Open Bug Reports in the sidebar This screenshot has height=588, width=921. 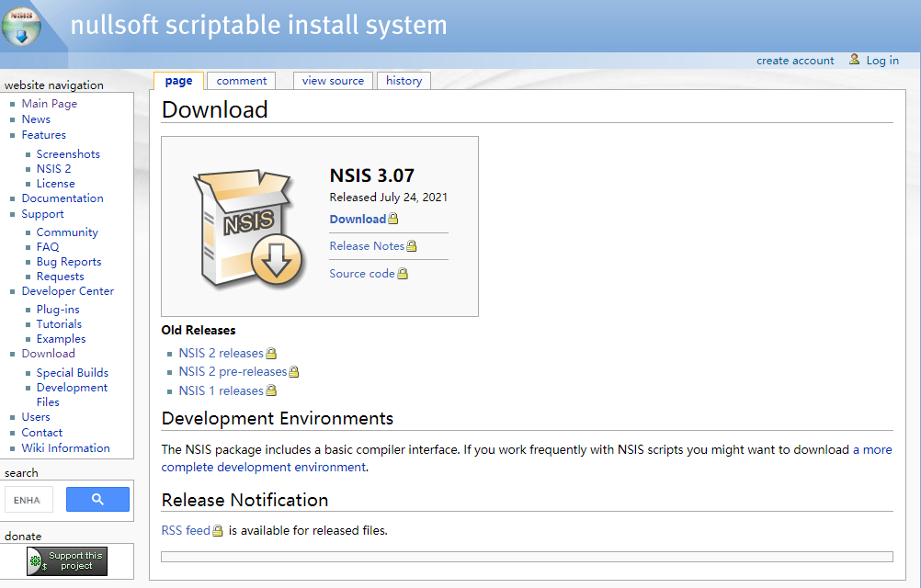click(x=69, y=262)
